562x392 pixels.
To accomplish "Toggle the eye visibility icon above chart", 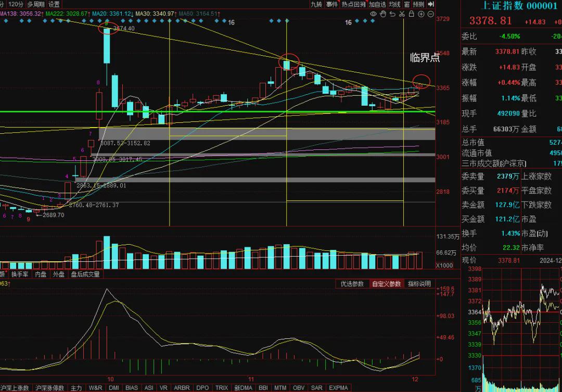I will tap(374, 14).
